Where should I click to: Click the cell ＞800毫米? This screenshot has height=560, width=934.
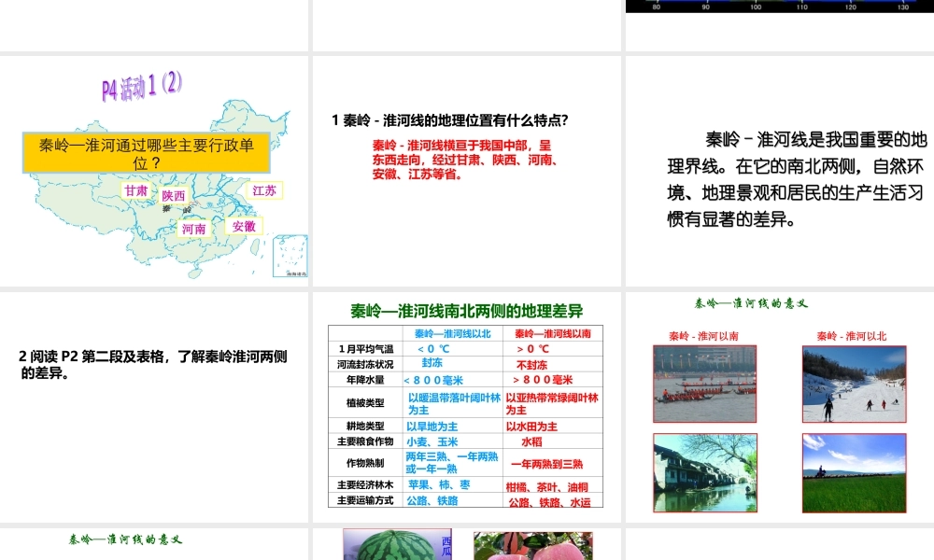[542, 380]
